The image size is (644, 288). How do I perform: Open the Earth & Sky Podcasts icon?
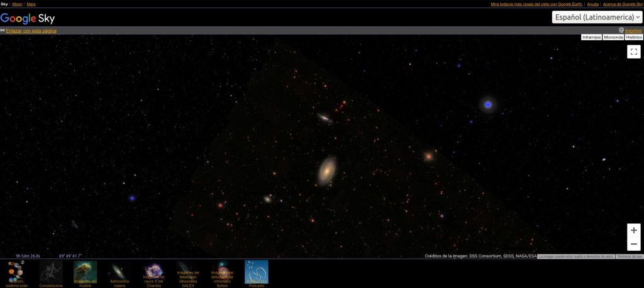[x=256, y=272]
